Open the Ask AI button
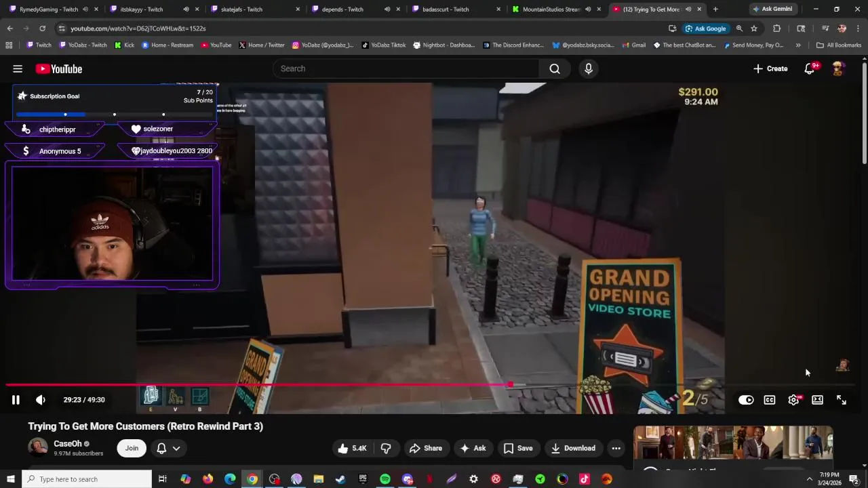Image resolution: width=868 pixels, height=488 pixels. pos(473,448)
